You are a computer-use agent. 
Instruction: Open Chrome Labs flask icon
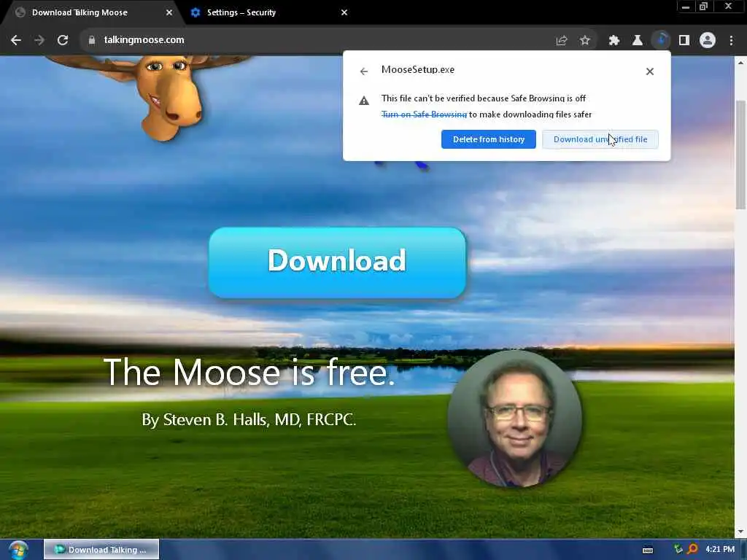pos(638,41)
